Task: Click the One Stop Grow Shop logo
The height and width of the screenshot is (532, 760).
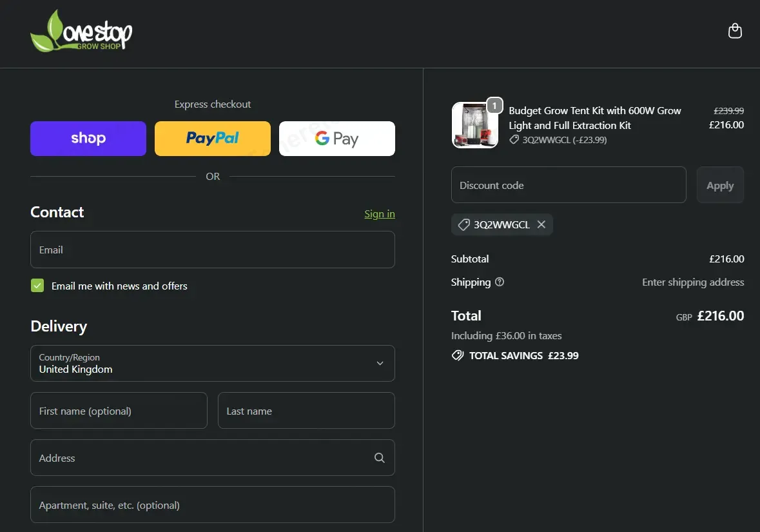Action: [81, 32]
